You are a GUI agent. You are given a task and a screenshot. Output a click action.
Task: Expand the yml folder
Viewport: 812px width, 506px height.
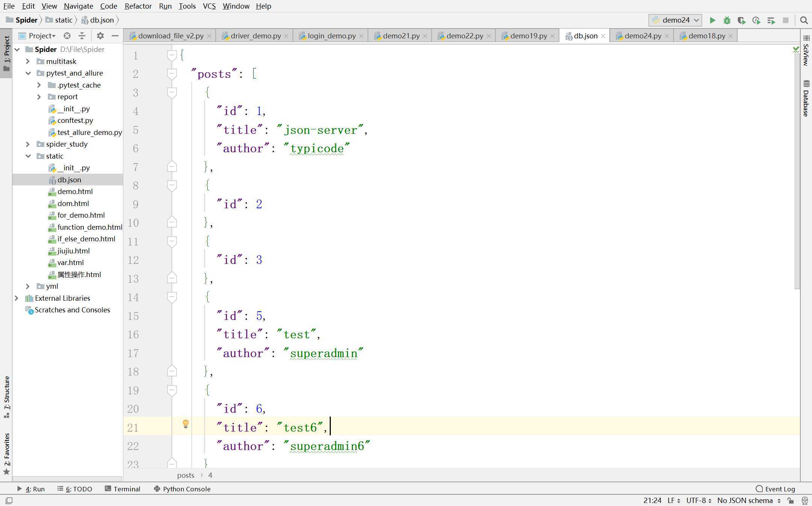tap(28, 286)
